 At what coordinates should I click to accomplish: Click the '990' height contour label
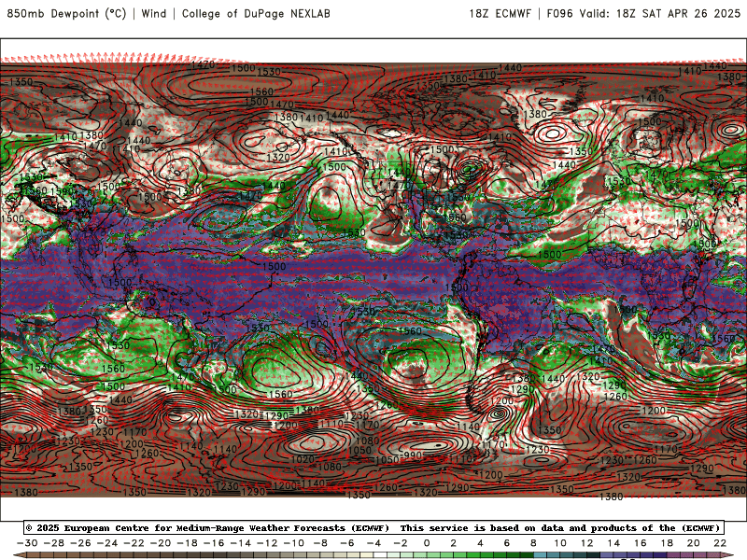coord(413,455)
